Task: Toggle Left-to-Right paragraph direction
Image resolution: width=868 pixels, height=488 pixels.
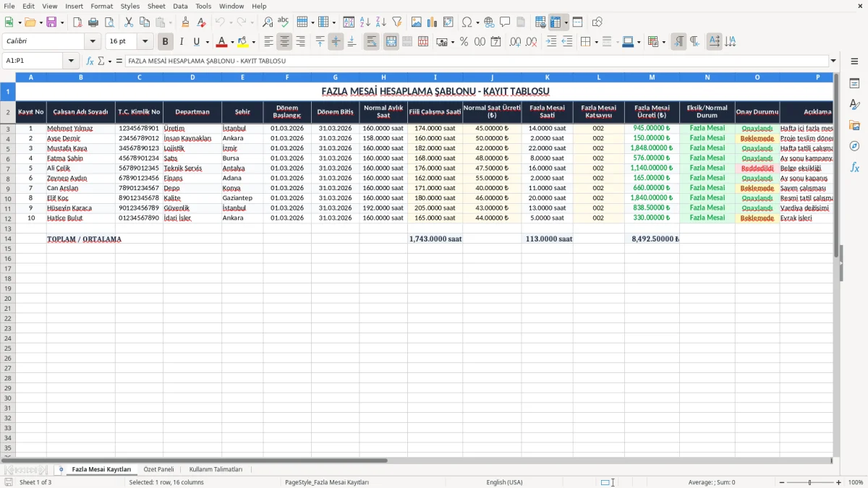Action: (678, 42)
